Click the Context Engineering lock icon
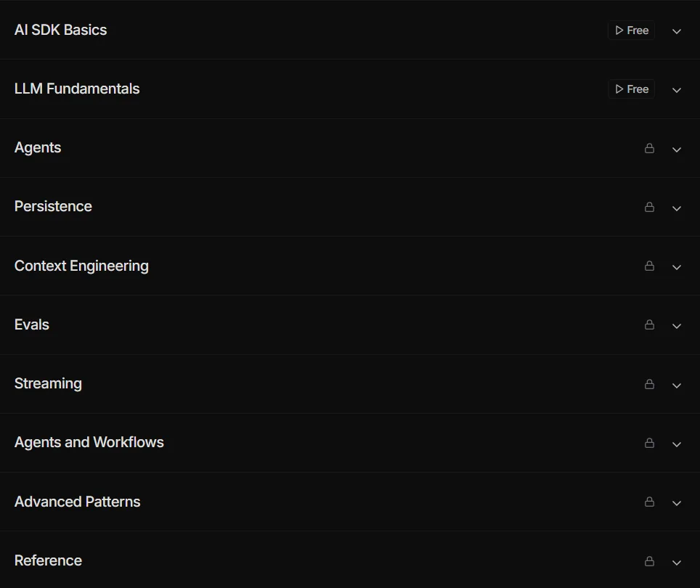The height and width of the screenshot is (588, 700). (x=650, y=266)
